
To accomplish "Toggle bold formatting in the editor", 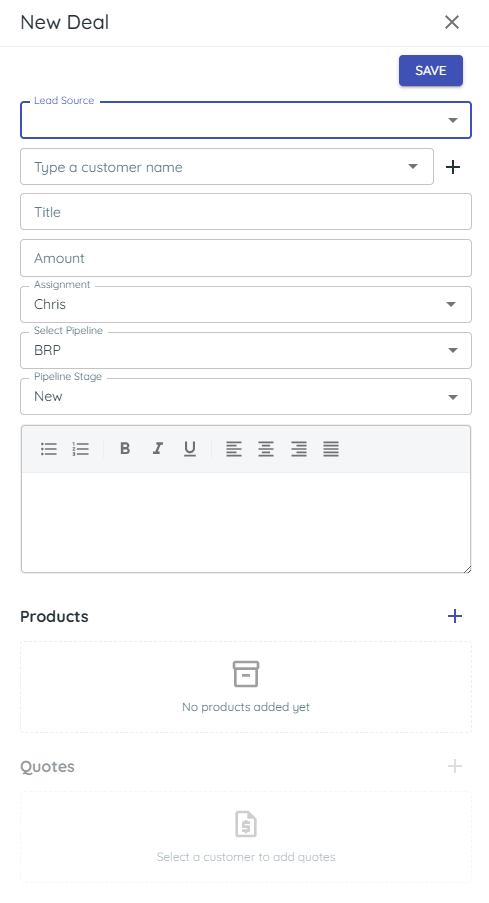I will 125,448.
